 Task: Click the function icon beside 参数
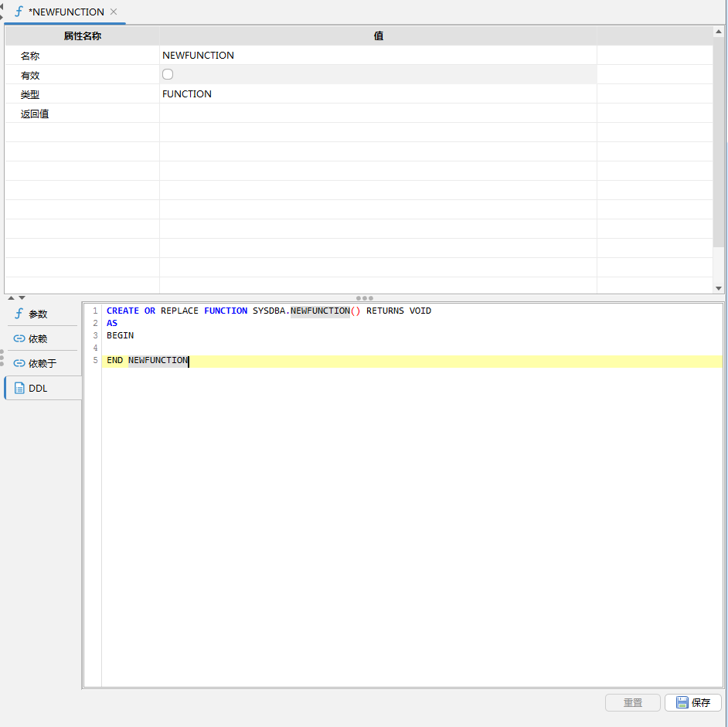click(19, 314)
